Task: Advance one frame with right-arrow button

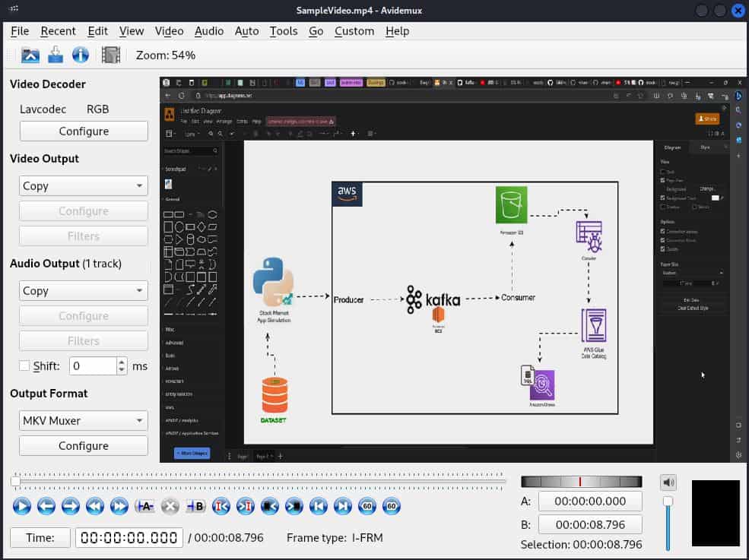Action: coord(71,506)
